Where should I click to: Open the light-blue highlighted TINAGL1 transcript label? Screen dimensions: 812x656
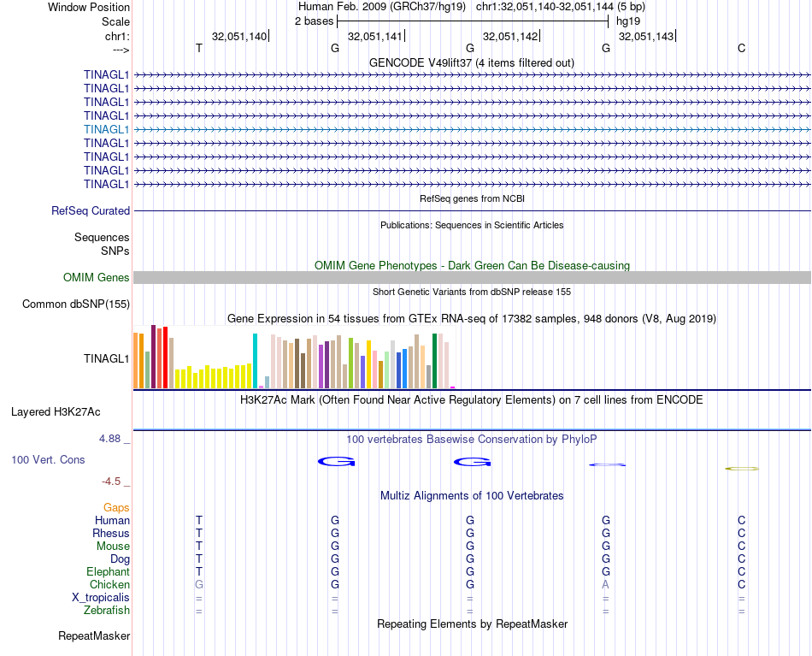point(106,129)
